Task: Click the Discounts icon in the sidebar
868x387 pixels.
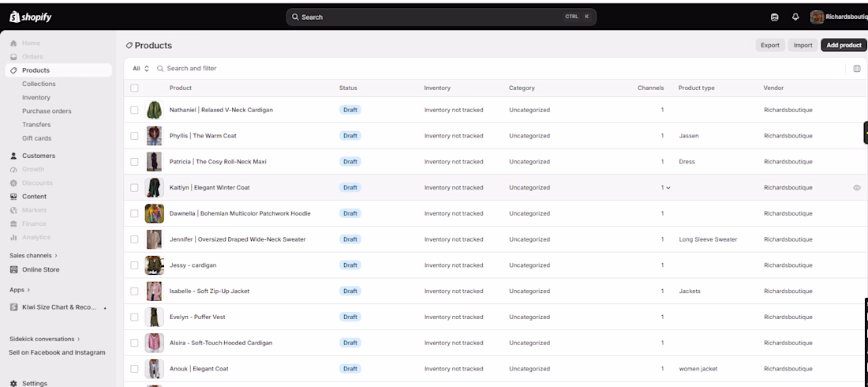Action: pyautogui.click(x=14, y=183)
